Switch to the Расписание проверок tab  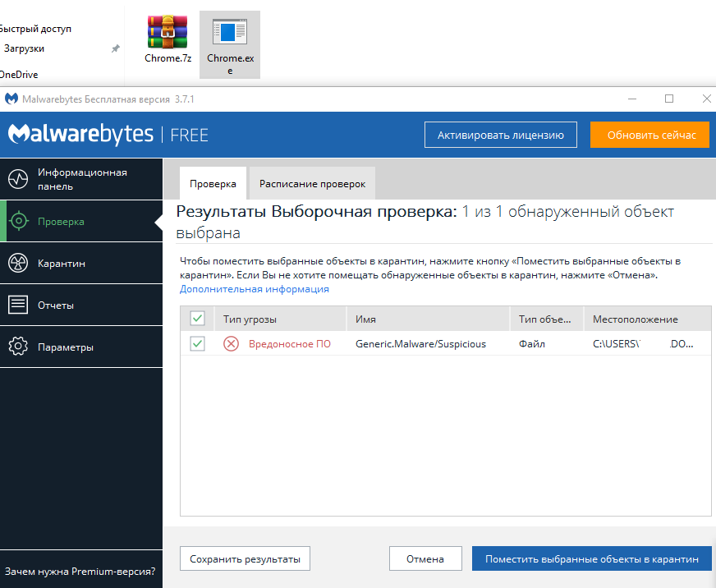point(312,184)
